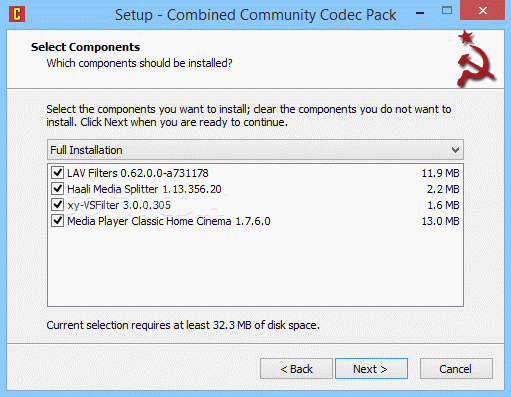This screenshot has width=511, height=397.
Task: Close the setup window
Action: click(482, 10)
